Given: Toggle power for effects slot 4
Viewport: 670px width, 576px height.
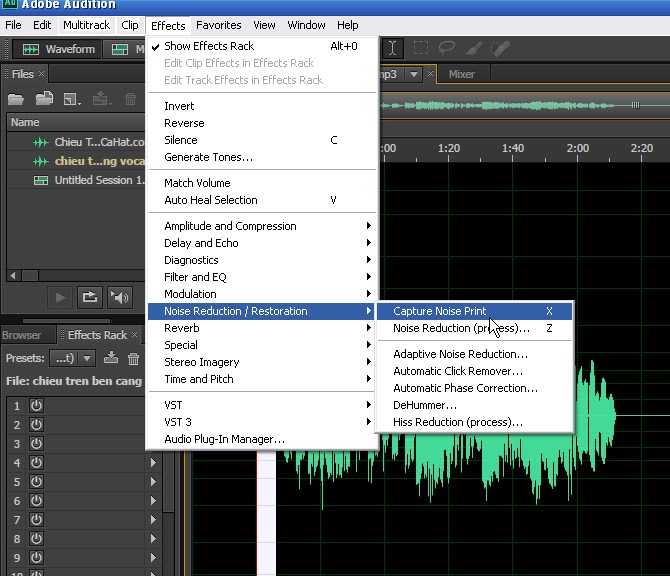Looking at the screenshot, I should click(36, 462).
